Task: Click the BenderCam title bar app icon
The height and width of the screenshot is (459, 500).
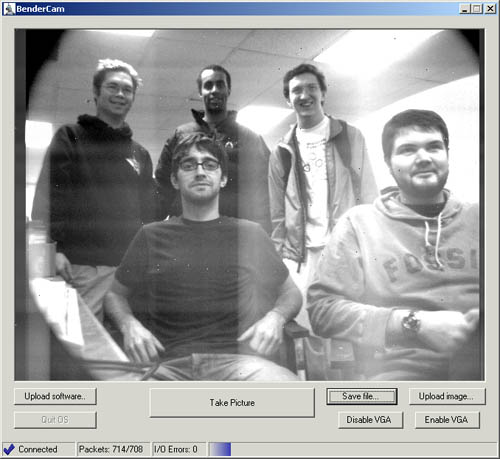Action: 9,9
